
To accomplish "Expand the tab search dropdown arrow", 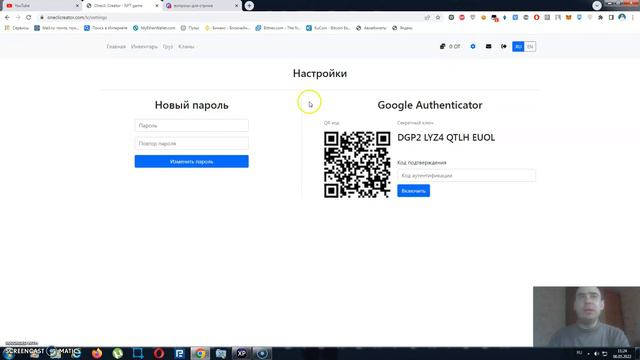I will [597, 5].
